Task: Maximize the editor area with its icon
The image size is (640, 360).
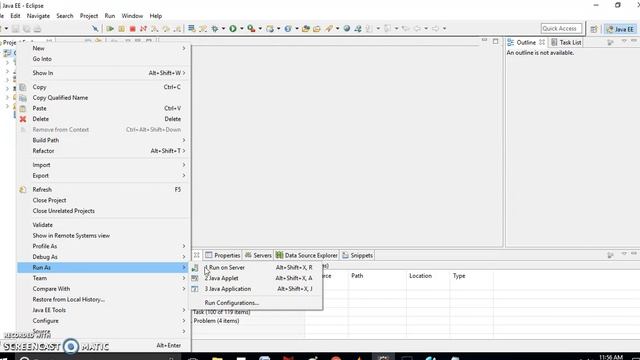Action: [x=495, y=41]
